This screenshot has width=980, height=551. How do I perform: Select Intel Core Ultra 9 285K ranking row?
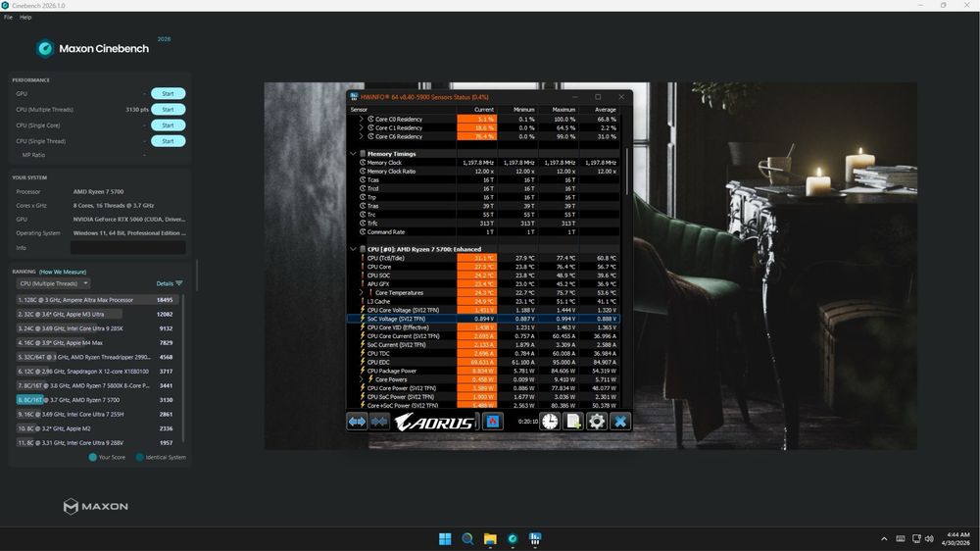click(97, 328)
